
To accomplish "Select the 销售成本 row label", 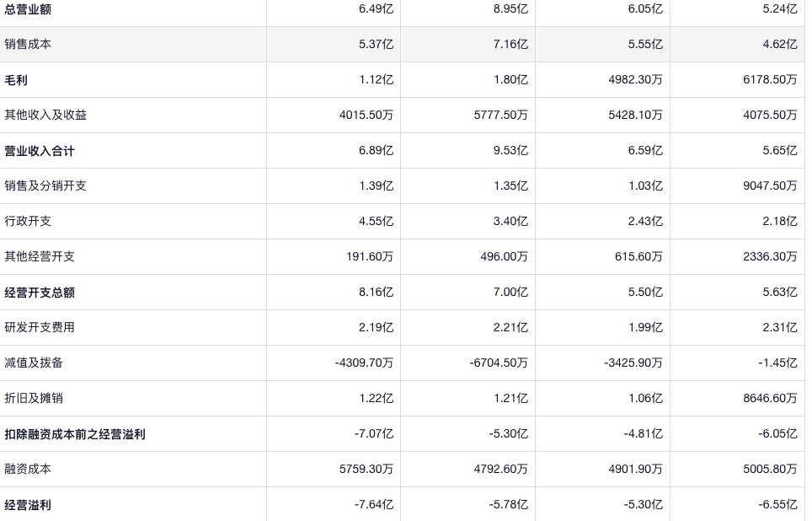I will [x=28, y=44].
